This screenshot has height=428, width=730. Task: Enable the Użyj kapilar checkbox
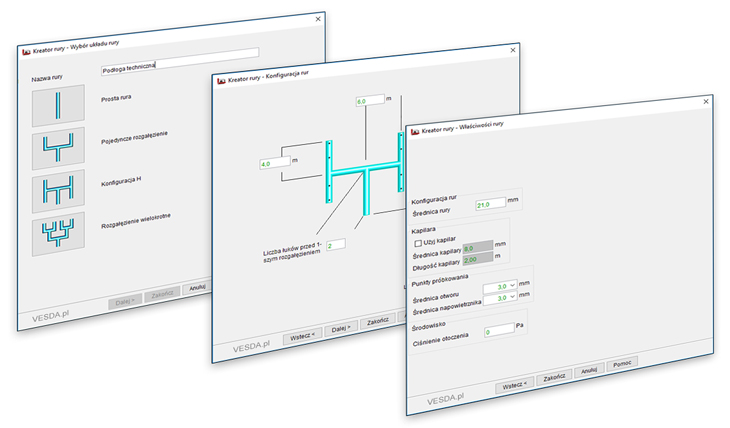tap(418, 242)
